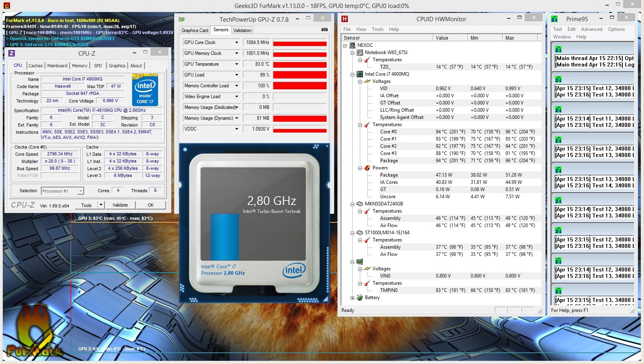Collapse the Powers node in HWMonitor

(360, 168)
